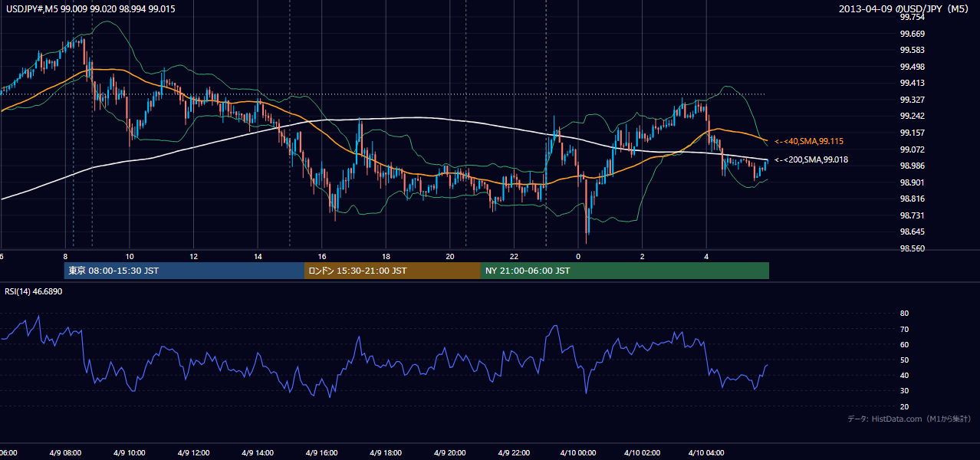Click the HistData.com data source text
Screen dimensions: 980x460
tap(909, 419)
